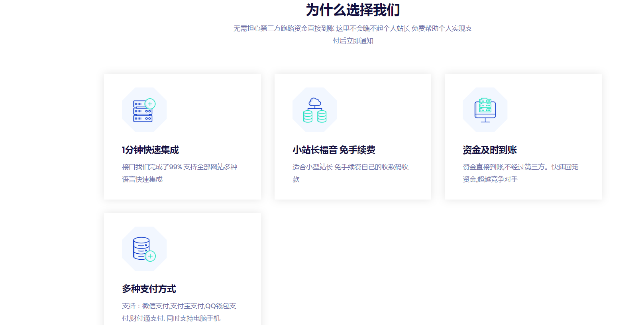
Task: Click the blue database icon above 多种支付方式
Action: [141, 248]
